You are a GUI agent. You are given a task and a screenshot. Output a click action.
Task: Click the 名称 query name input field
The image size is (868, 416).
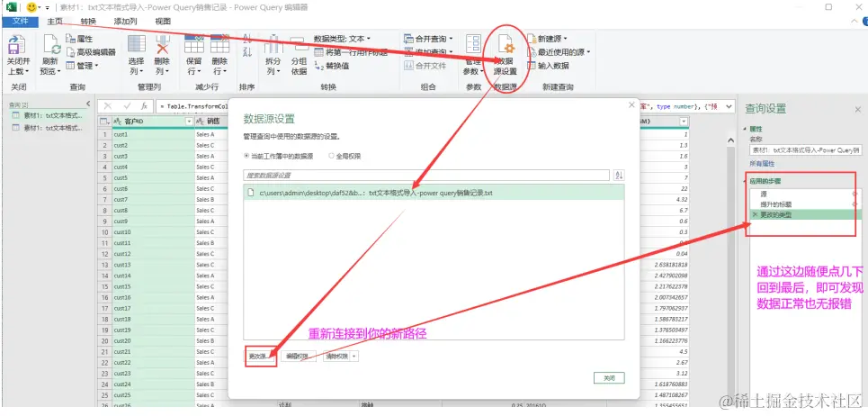click(805, 150)
